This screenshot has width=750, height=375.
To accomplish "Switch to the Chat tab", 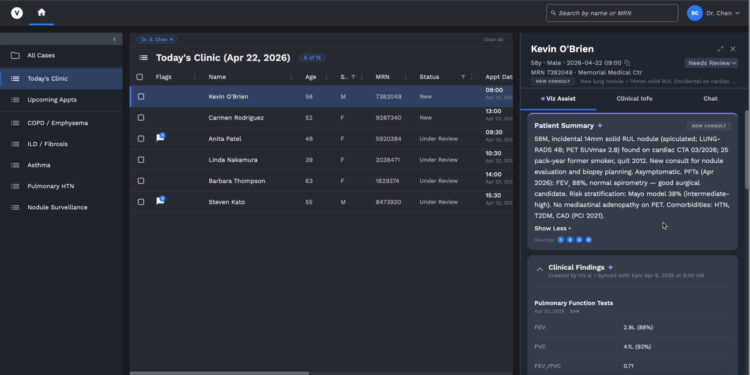I will coord(710,99).
